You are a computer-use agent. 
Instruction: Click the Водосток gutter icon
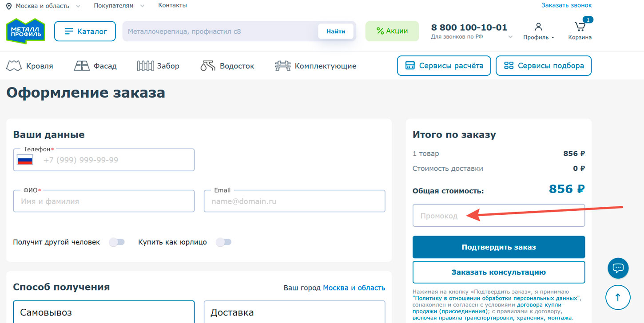[x=208, y=66]
